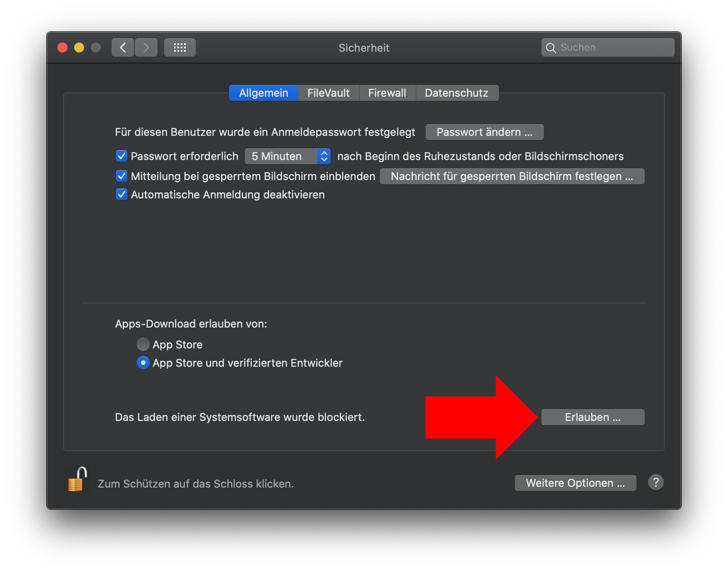Uncheck Passwort erforderlich checkbox

pos(121,156)
